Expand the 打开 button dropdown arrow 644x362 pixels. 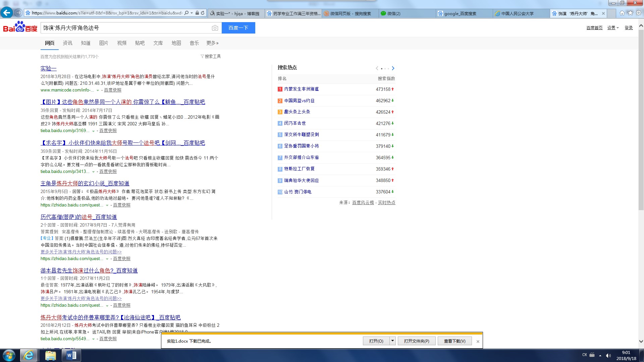coord(392,341)
